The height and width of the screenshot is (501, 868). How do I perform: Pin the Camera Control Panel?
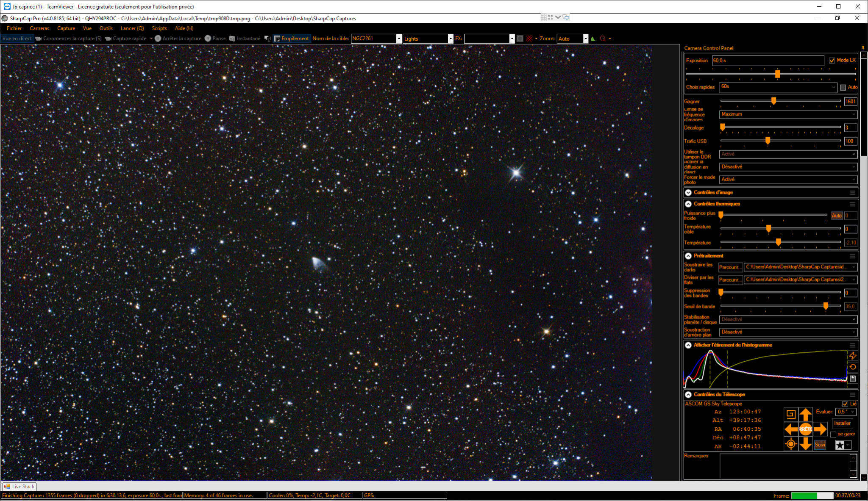click(x=863, y=48)
